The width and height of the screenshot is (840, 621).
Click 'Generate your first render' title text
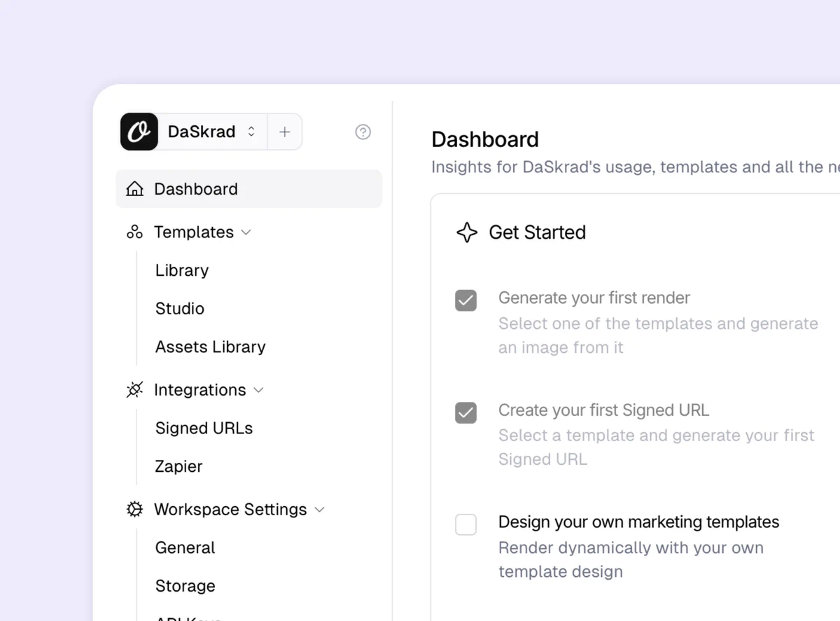pyautogui.click(x=594, y=298)
